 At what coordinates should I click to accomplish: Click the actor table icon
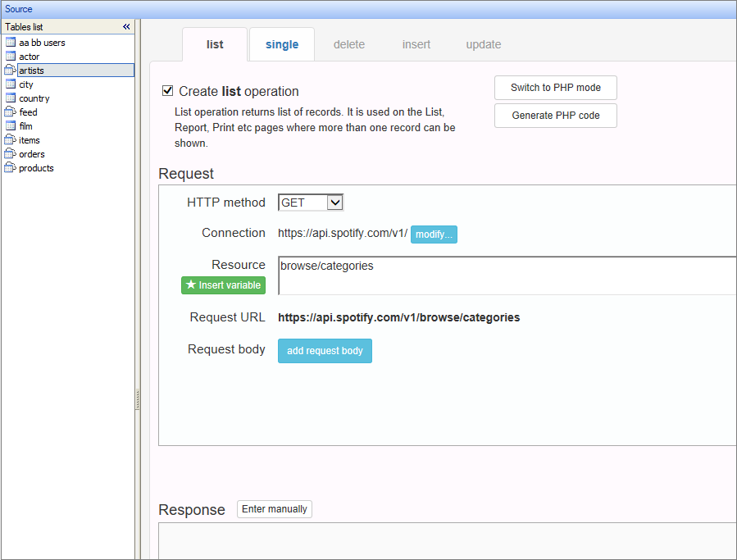tap(11, 57)
